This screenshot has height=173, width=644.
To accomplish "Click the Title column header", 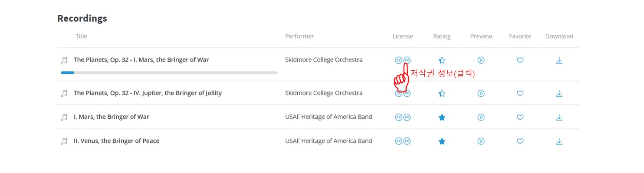I will click(81, 36).
